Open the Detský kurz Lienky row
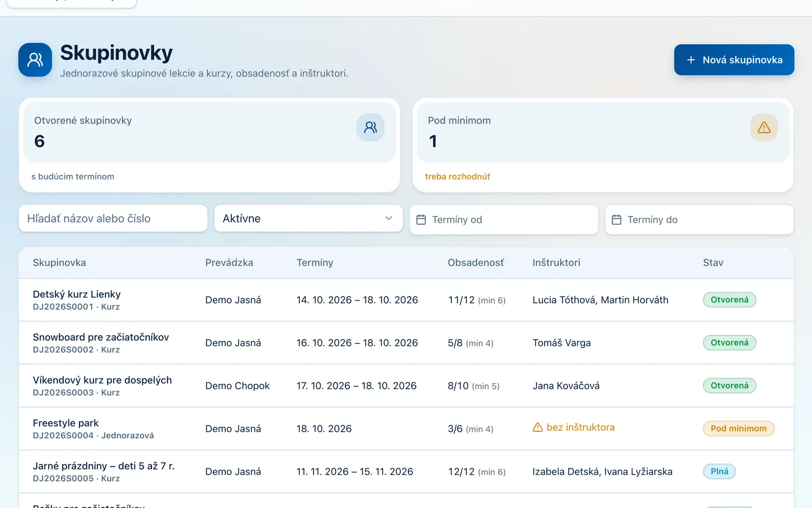 pos(406,300)
